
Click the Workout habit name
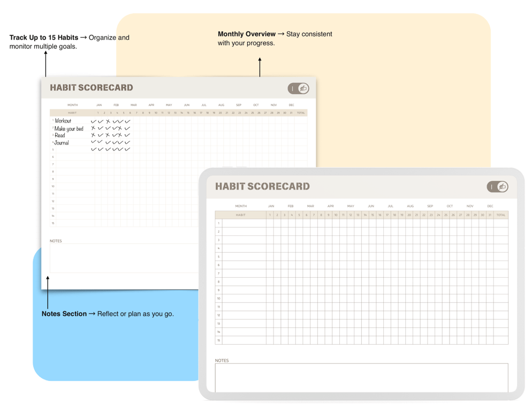[63, 121]
